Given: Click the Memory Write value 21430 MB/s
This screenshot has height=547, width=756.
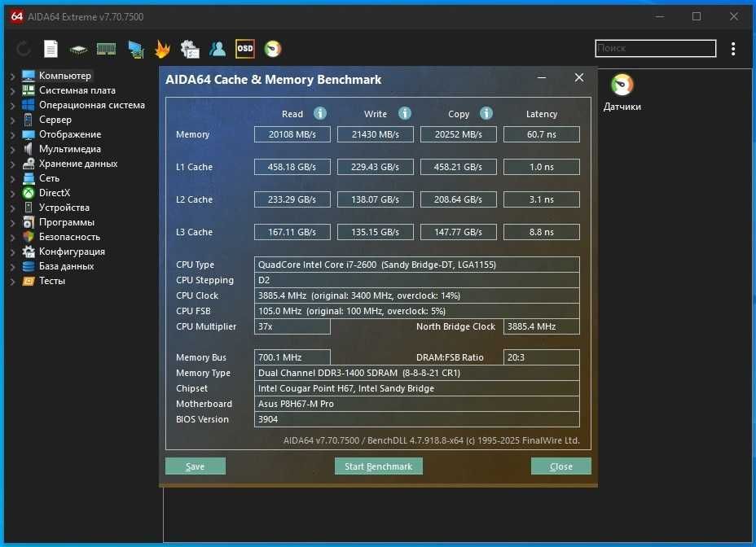Looking at the screenshot, I should click(375, 134).
